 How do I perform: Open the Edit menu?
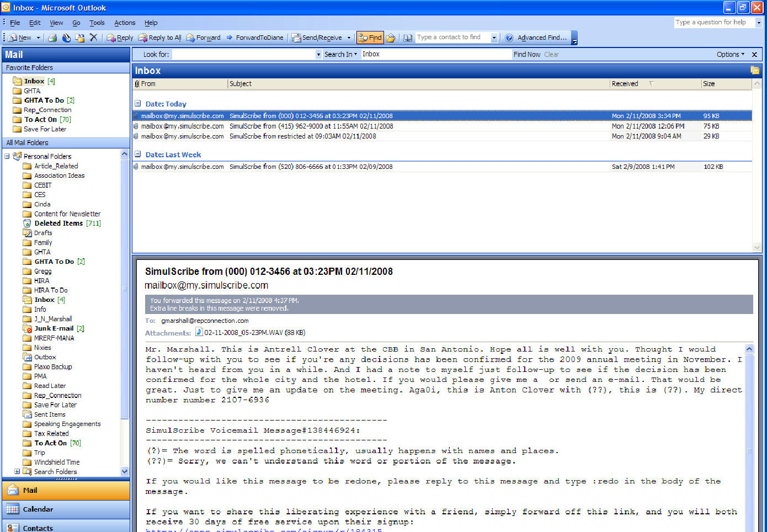(x=35, y=23)
